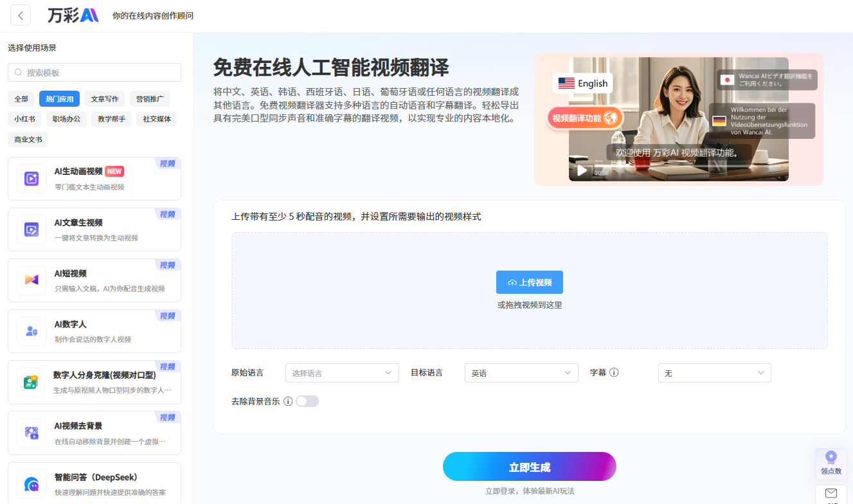The image size is (853, 504).
Task: Click the AI数字人 icon
Action: [x=31, y=331]
